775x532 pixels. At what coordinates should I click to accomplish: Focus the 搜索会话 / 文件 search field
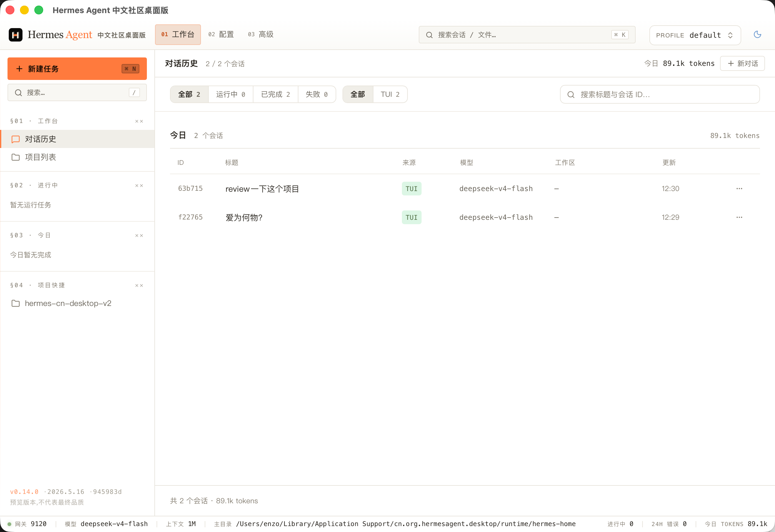click(x=527, y=35)
